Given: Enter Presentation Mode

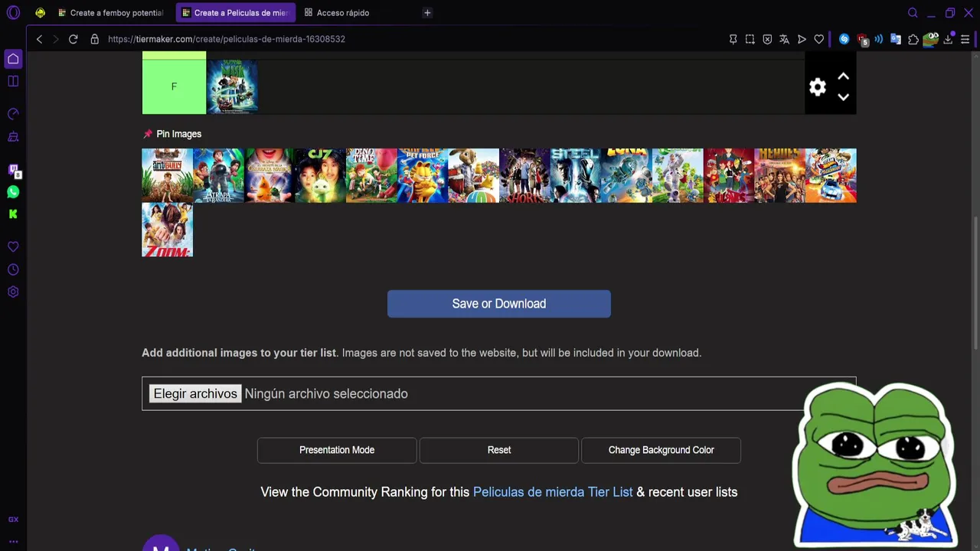Looking at the screenshot, I should (x=337, y=450).
